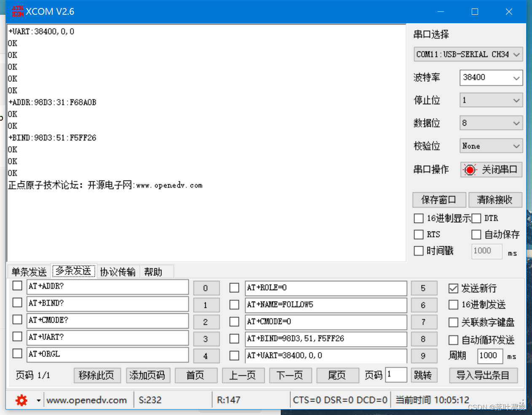Click the 尾页 button
Viewport: 532px width, 415px height.
(x=337, y=375)
